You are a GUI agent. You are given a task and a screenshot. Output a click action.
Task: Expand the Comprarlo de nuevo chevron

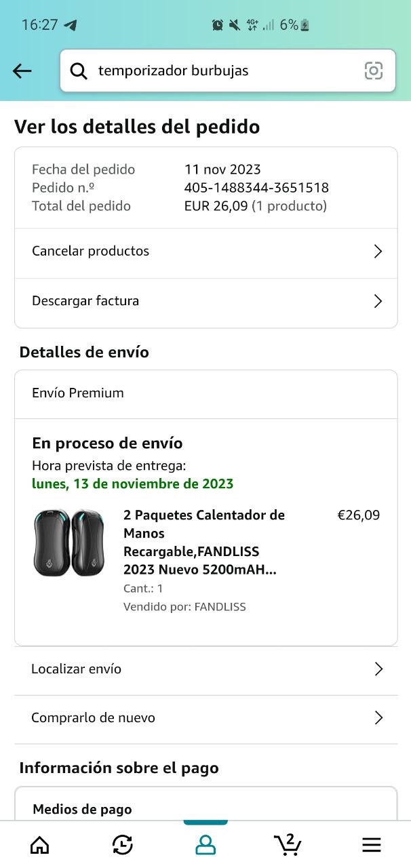pos(378,718)
